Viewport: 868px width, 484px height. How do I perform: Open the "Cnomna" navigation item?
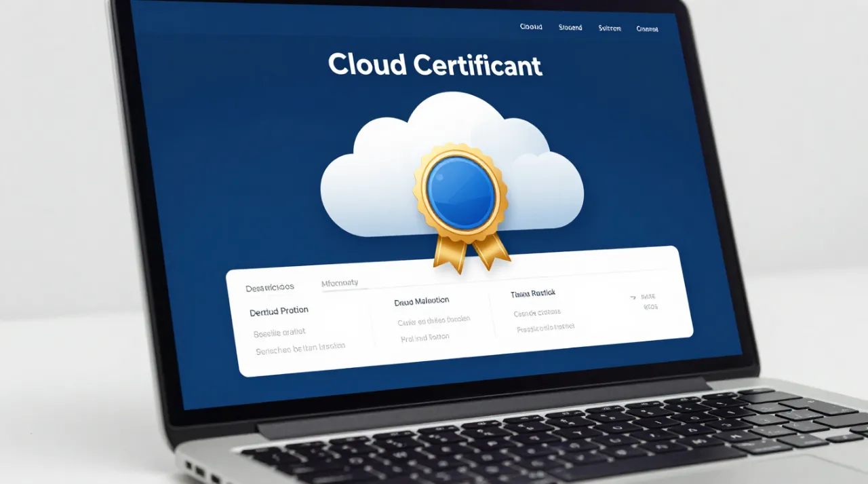(x=648, y=29)
